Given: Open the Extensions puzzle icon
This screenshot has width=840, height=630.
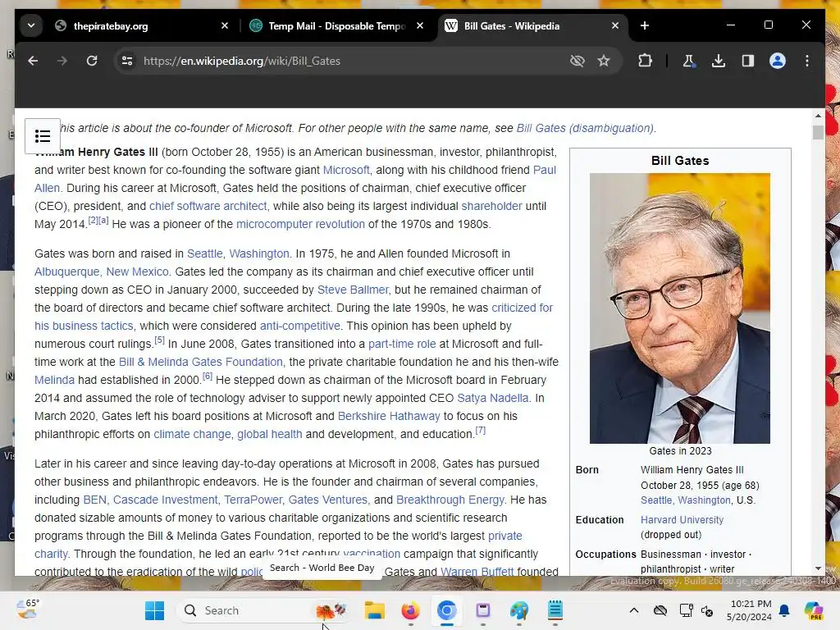Looking at the screenshot, I should (x=645, y=61).
